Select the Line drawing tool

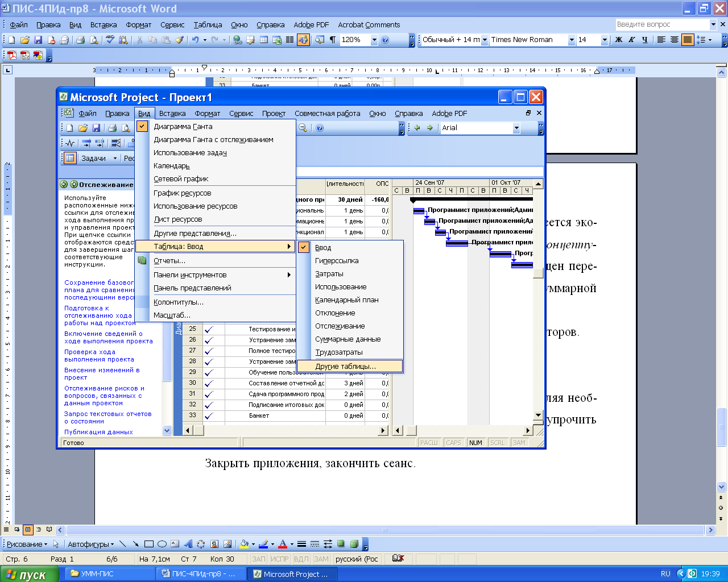122,544
